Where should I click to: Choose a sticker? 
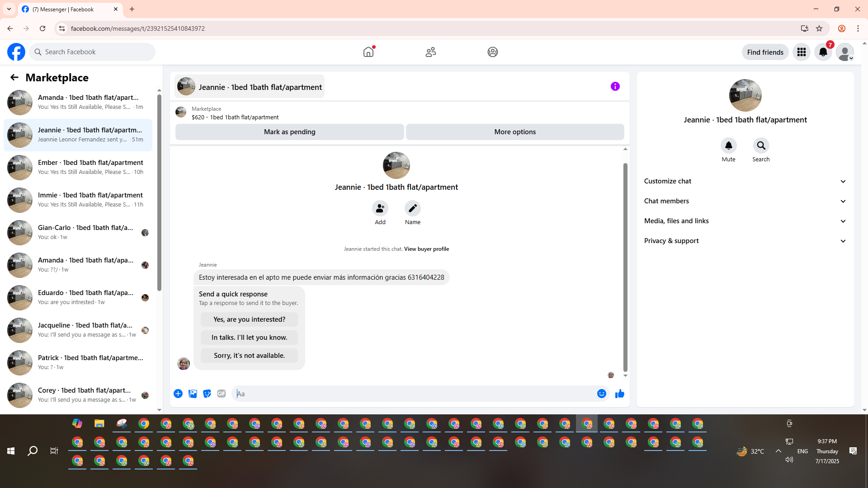point(207,394)
